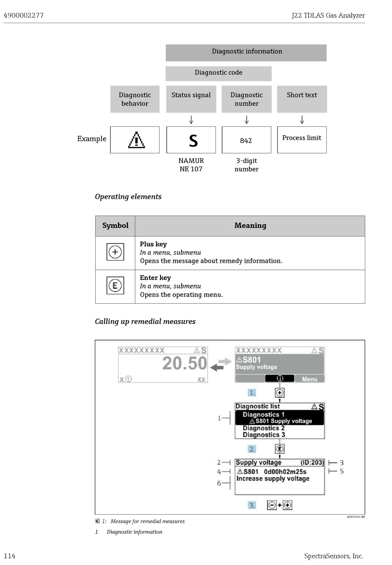Screen dimensions: 392x565
Task: Click the Example label
Action: 92,139
